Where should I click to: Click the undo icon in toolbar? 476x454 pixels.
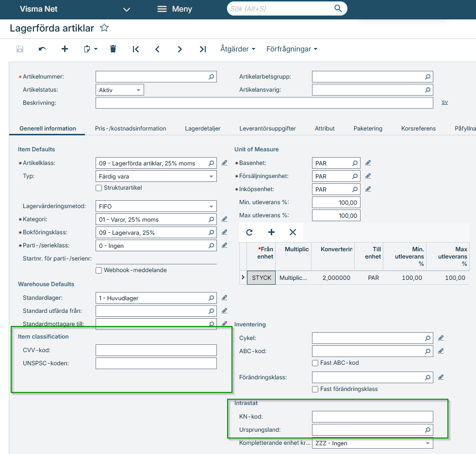(43, 49)
